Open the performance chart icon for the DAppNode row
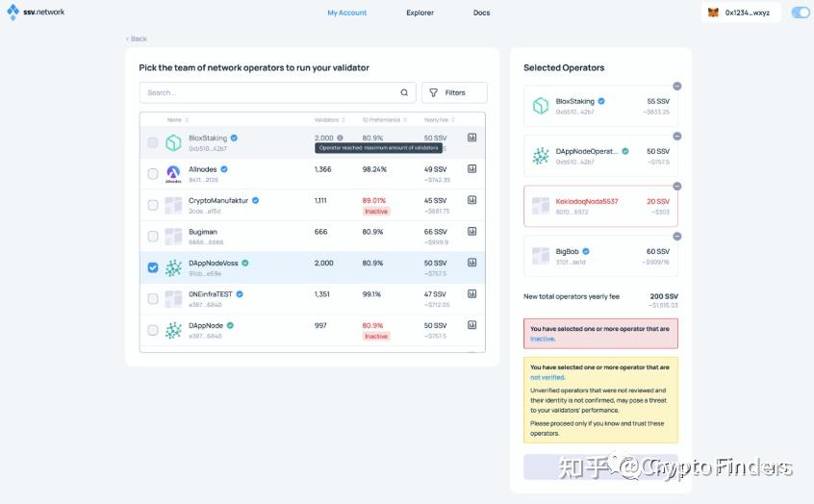The width and height of the screenshot is (814, 504). pyautogui.click(x=471, y=325)
